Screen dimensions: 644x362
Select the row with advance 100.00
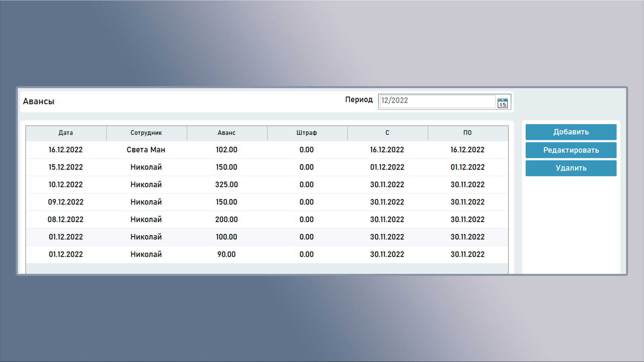[x=226, y=237]
